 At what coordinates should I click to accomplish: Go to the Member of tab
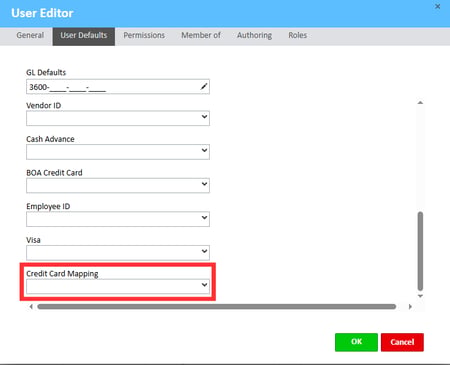click(x=201, y=35)
